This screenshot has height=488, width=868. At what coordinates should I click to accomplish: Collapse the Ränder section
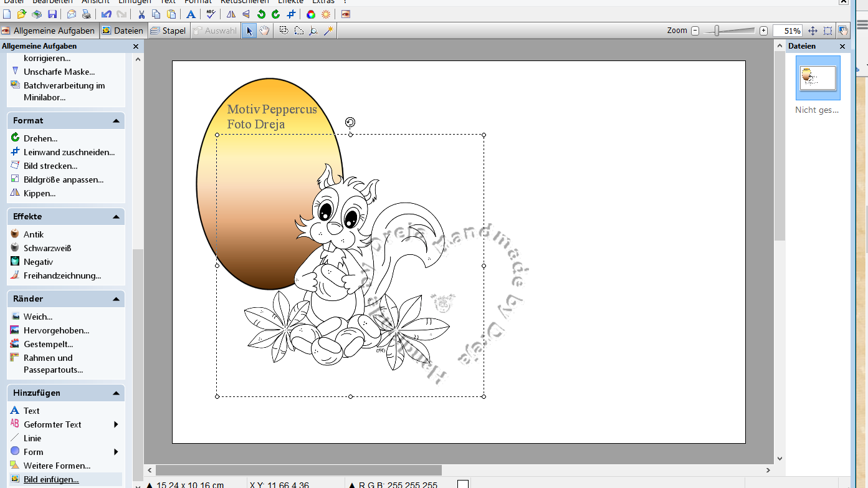click(x=116, y=299)
